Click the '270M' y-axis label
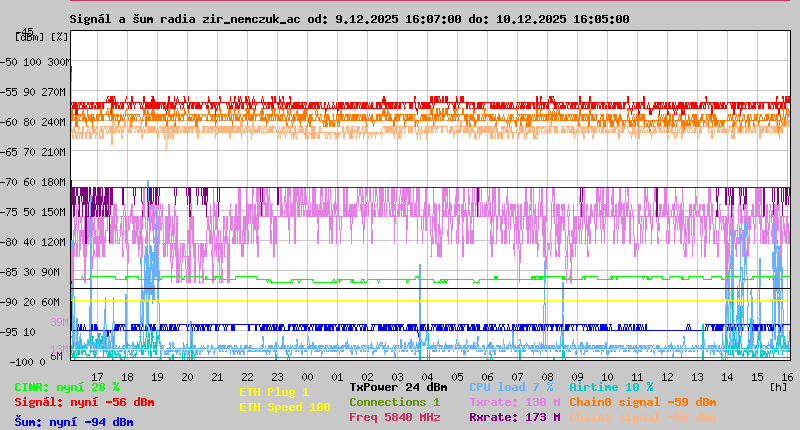800x430 pixels. (x=54, y=92)
